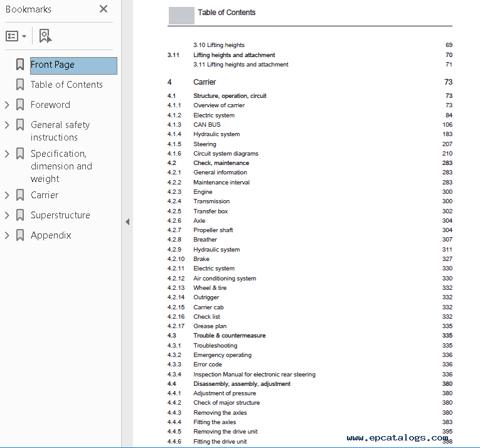
Task: Click 'Disassembly, assembly, adjustment' section entry
Action: [x=242, y=384]
